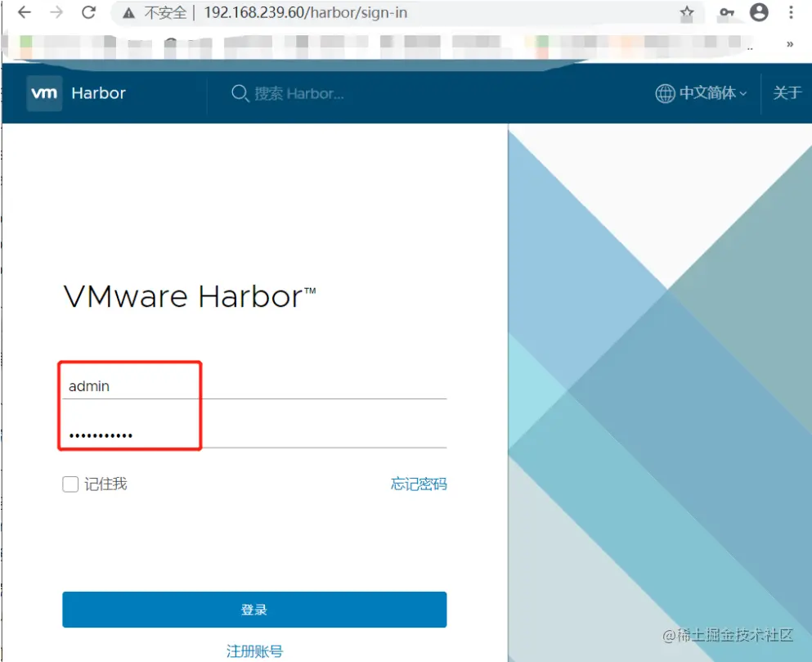This screenshot has height=662, width=812.
Task: Reload the Harbor sign-in page
Action: tap(89, 12)
